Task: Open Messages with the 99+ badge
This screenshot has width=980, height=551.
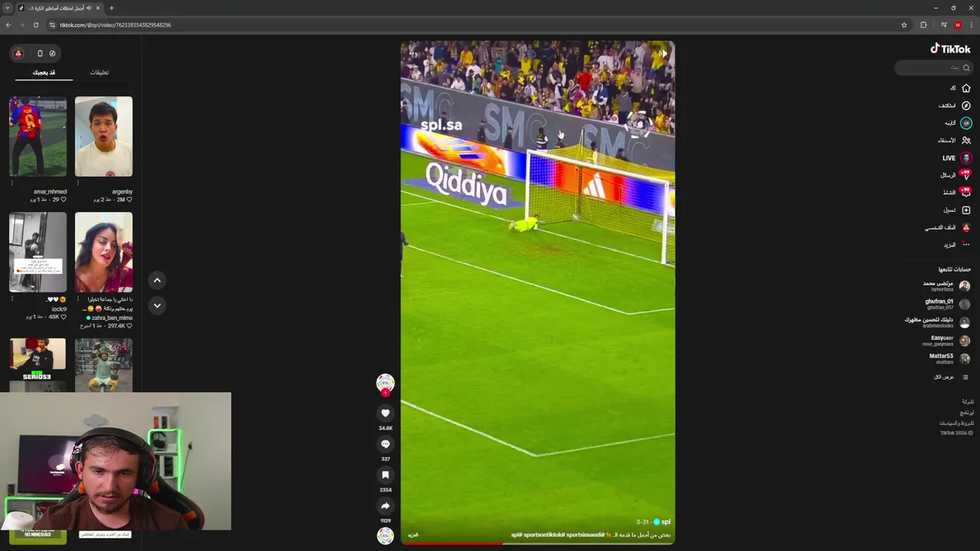Action: click(965, 175)
